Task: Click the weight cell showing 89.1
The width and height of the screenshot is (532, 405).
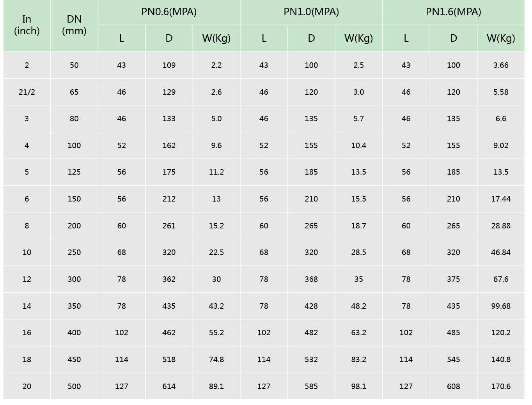Action: pos(216,386)
